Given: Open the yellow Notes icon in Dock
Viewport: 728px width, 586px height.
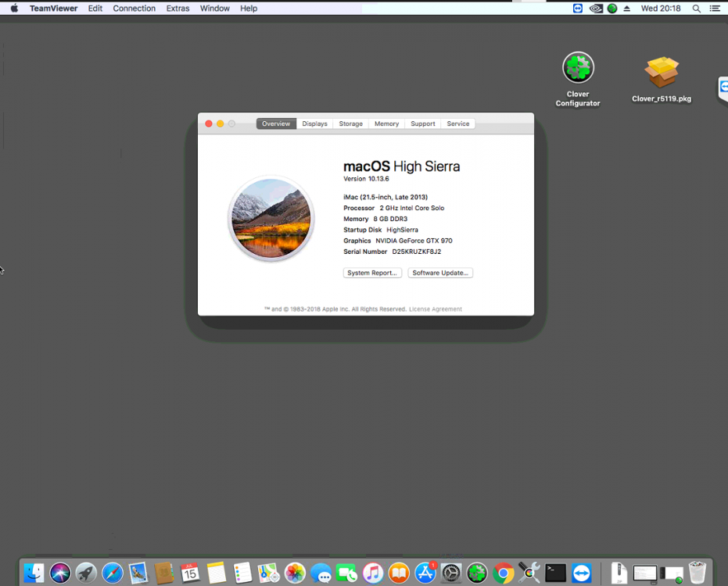Looking at the screenshot, I should [217, 573].
